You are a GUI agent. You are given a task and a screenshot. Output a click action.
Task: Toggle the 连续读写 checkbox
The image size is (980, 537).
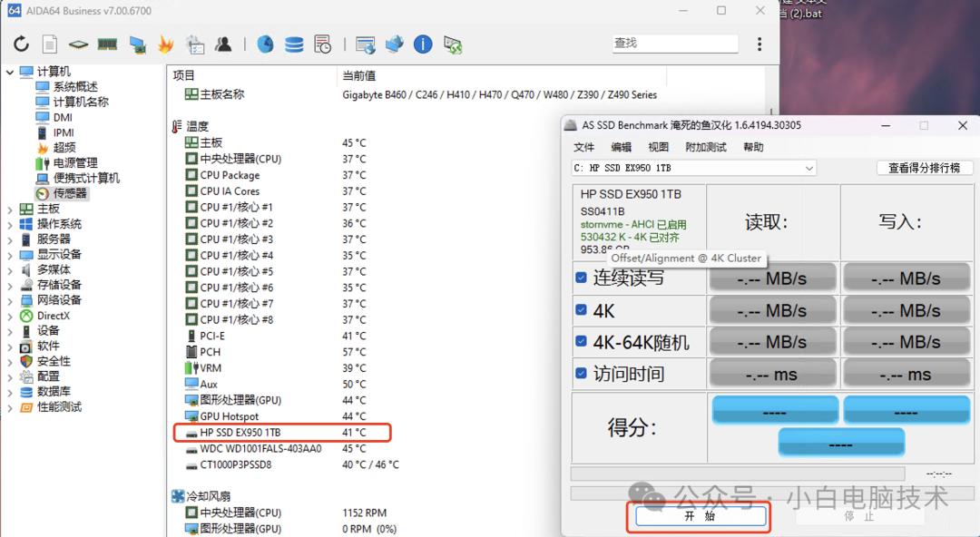[x=582, y=278]
